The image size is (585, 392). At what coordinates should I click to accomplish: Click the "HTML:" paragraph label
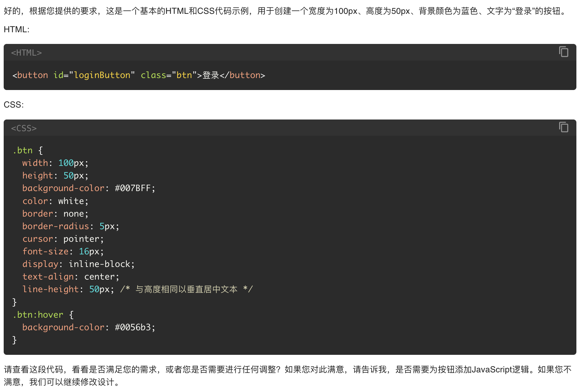pos(17,29)
